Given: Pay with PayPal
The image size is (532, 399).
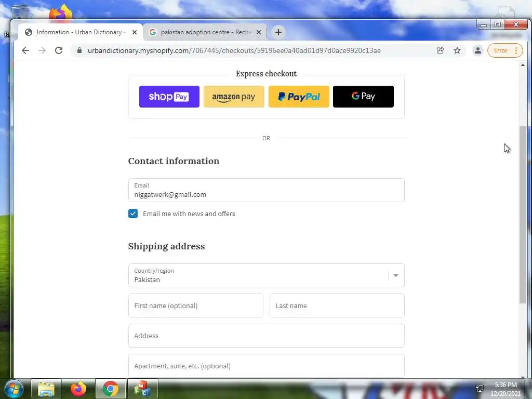Looking at the screenshot, I should pyautogui.click(x=299, y=97).
